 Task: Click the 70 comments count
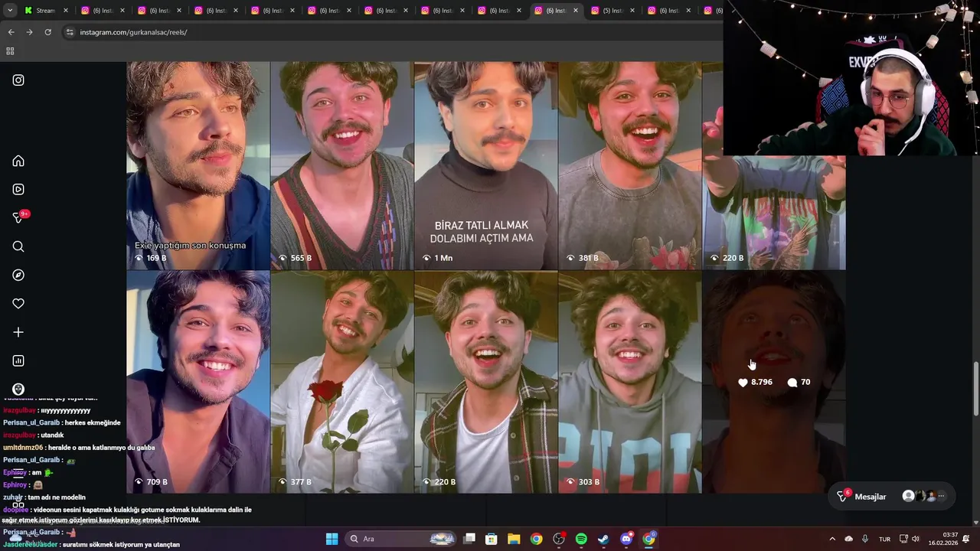click(x=799, y=382)
